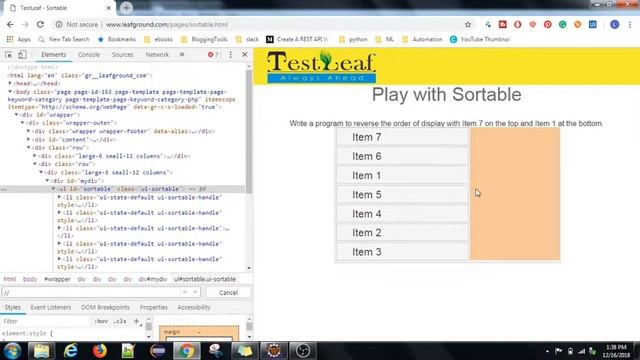Open Internet Explorer from the taskbar
The width and height of the screenshot is (640, 360).
coord(70,351)
